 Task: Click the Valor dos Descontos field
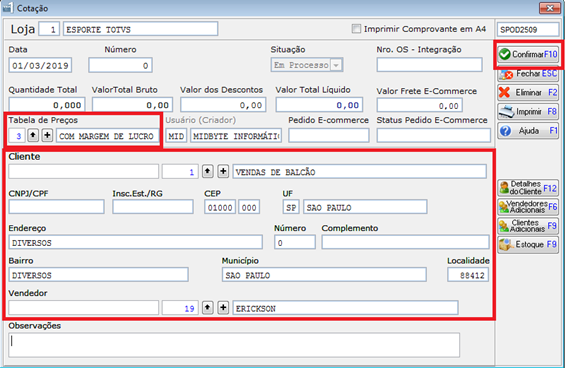pos(223,105)
